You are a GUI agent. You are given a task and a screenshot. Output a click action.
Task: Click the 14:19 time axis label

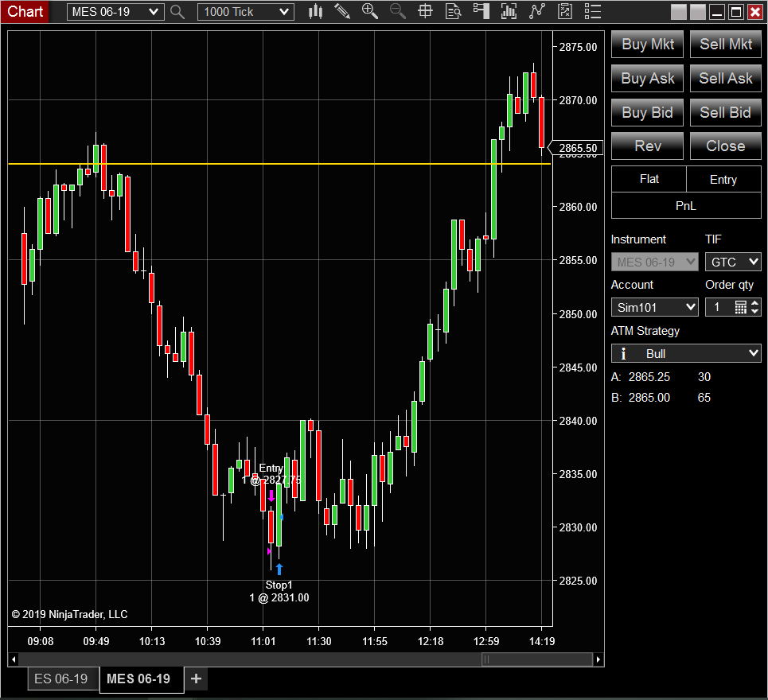542,641
